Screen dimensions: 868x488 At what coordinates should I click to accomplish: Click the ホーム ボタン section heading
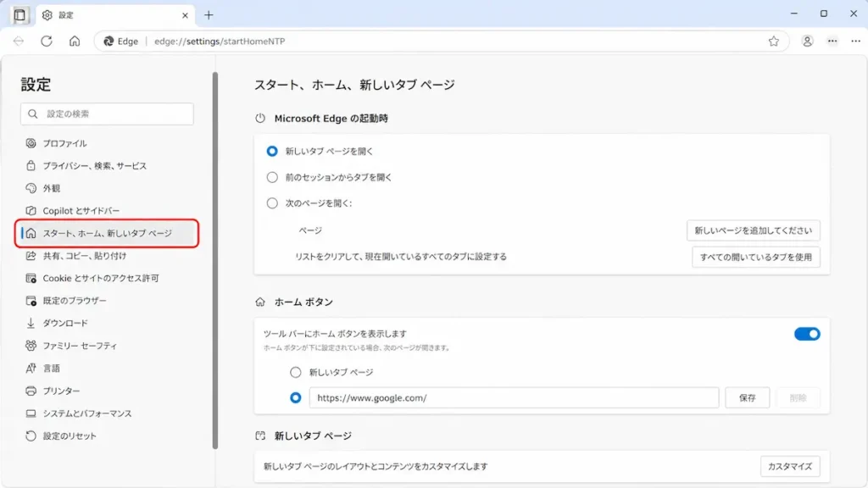(x=304, y=302)
